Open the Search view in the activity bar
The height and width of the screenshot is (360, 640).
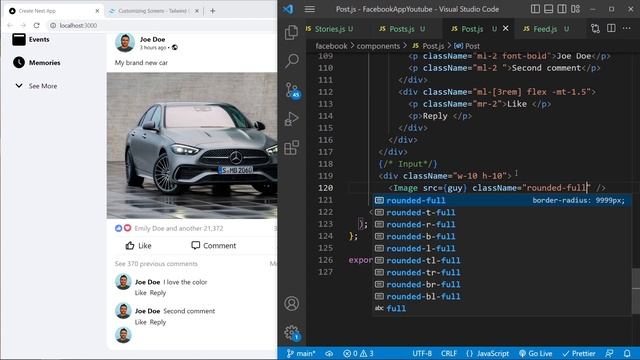tap(291, 61)
